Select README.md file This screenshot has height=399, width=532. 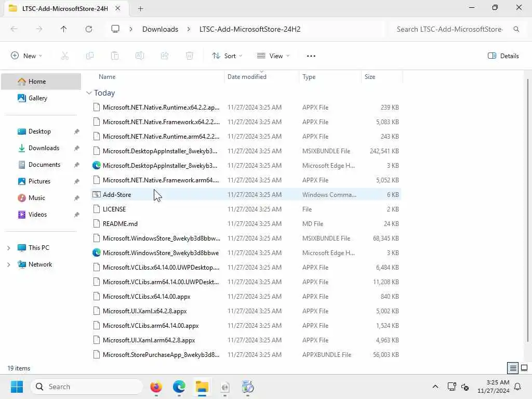246,224
